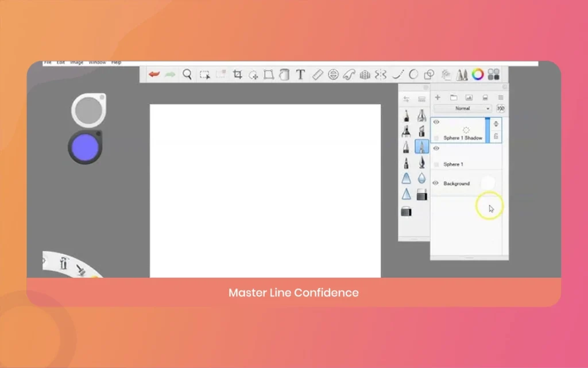Hide the Background layer
The height and width of the screenshot is (368, 588).
tap(435, 183)
